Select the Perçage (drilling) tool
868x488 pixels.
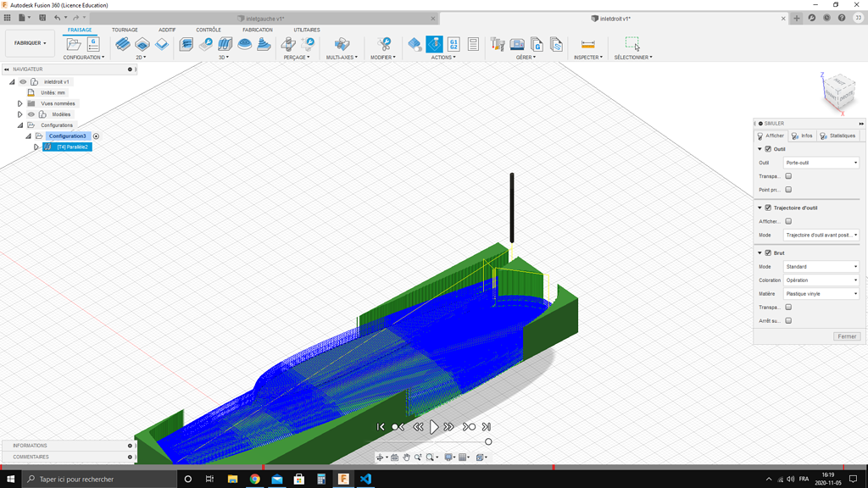click(x=288, y=43)
